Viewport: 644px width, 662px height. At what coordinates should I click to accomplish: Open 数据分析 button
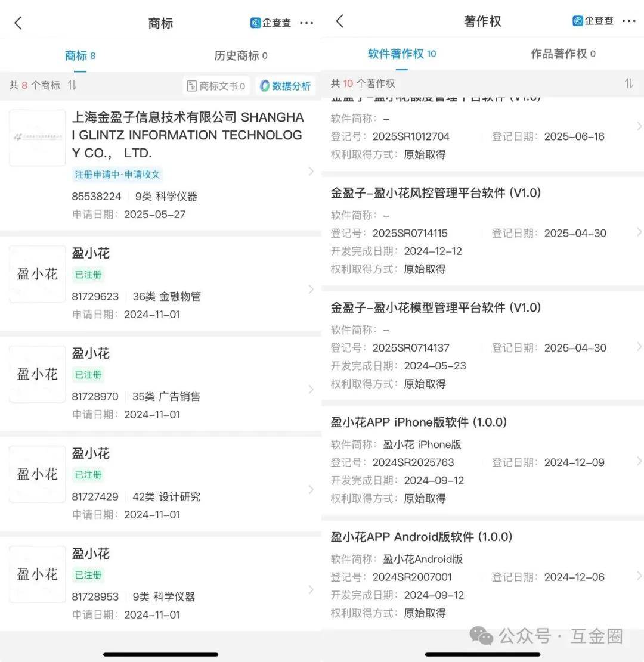[x=286, y=86]
